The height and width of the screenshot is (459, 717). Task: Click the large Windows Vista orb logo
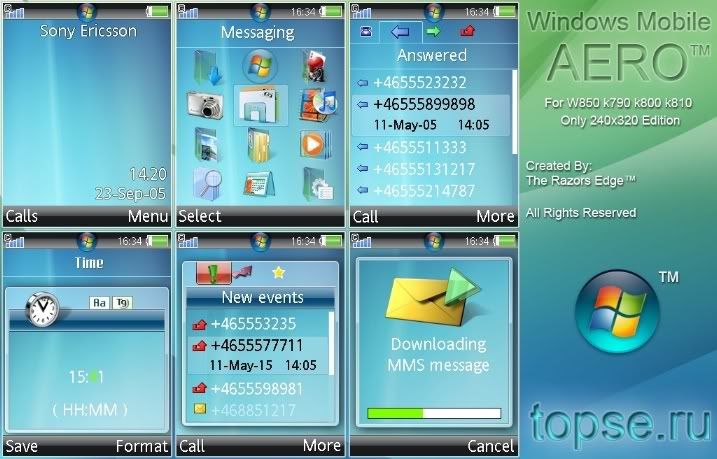pyautogui.click(x=617, y=312)
